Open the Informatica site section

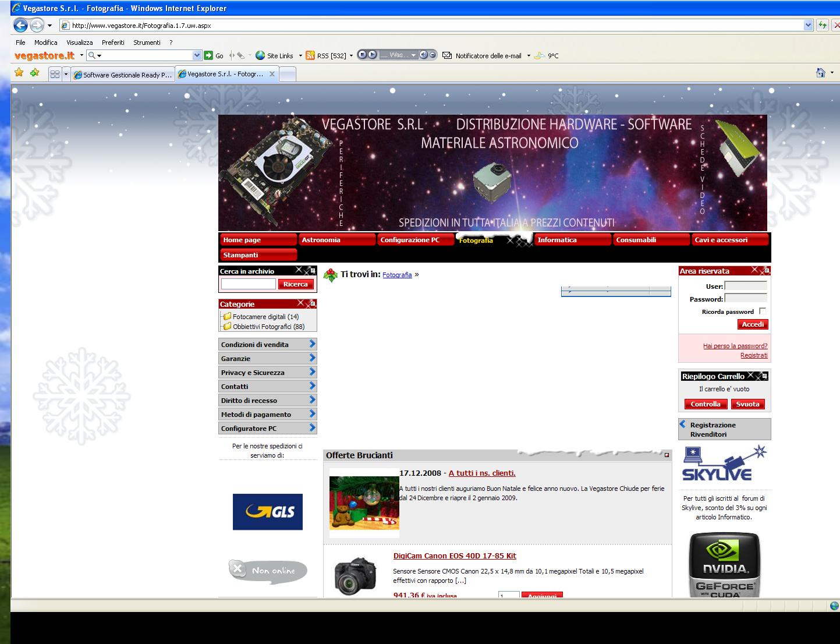pos(573,240)
